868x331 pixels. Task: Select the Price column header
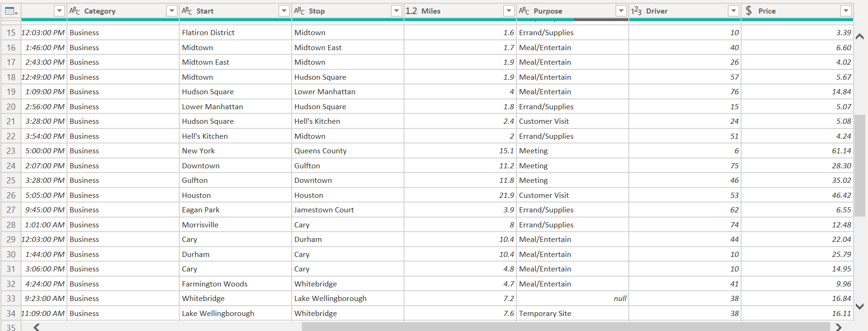tap(797, 11)
